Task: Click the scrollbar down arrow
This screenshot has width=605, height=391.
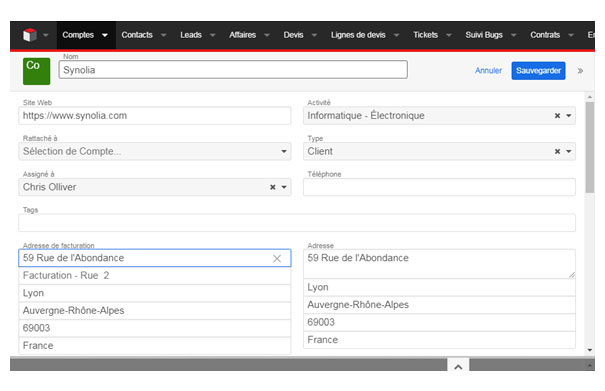Action: tap(590, 350)
